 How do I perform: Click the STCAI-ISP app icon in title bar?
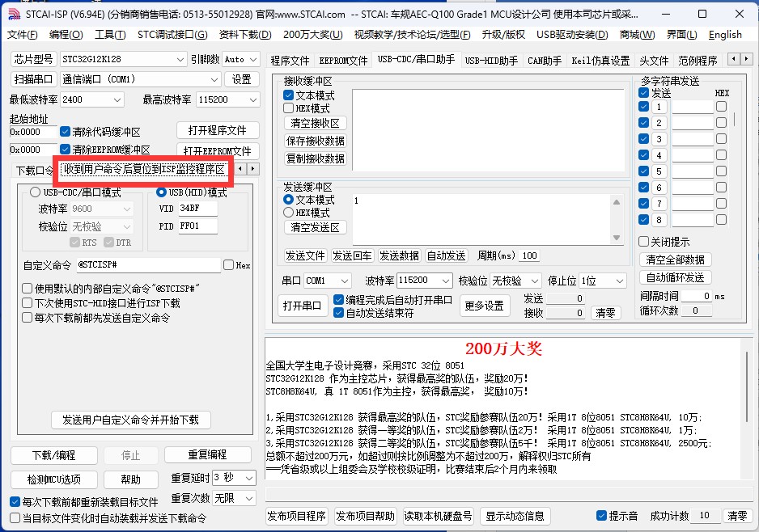coord(14,14)
